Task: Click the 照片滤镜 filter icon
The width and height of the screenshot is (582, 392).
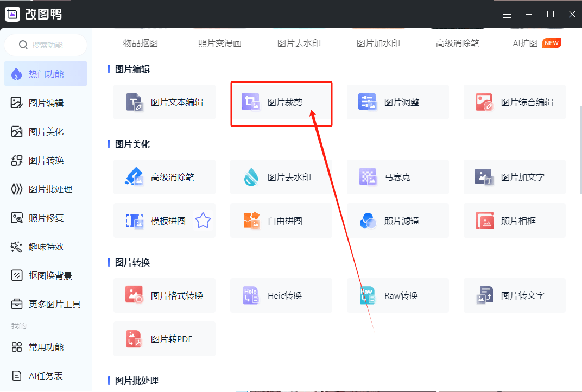Action: tap(368, 220)
